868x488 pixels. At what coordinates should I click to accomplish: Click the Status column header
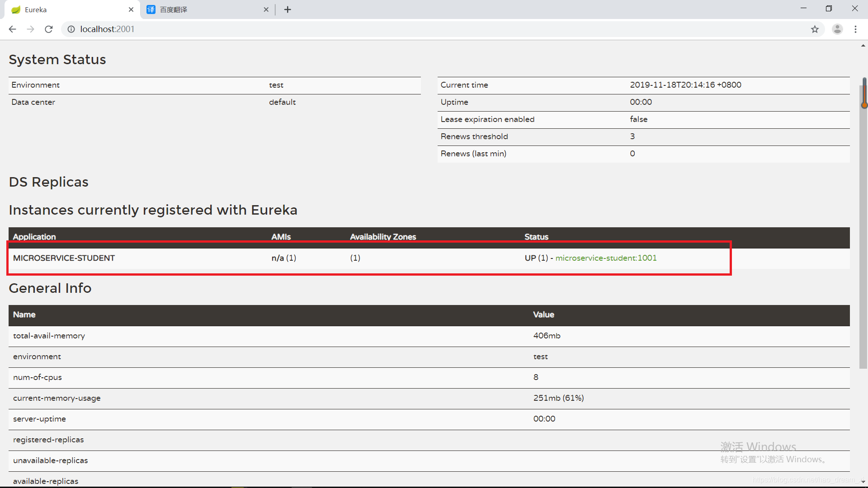pos(536,237)
